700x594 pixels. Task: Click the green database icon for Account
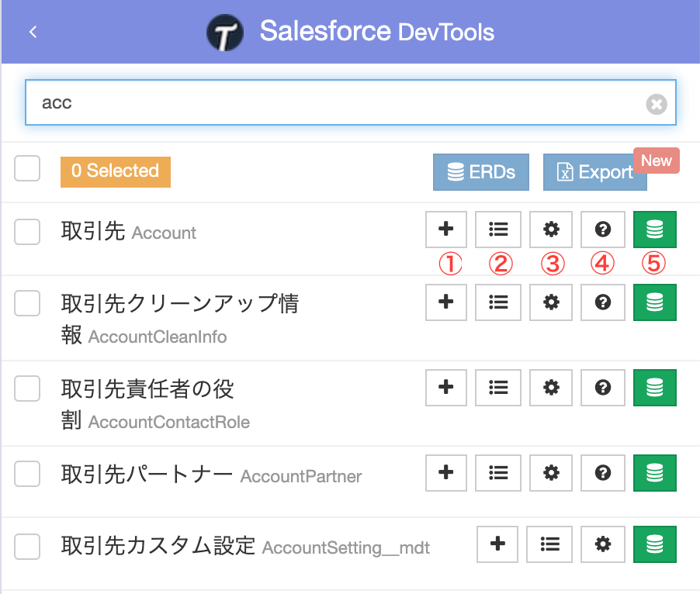655,230
